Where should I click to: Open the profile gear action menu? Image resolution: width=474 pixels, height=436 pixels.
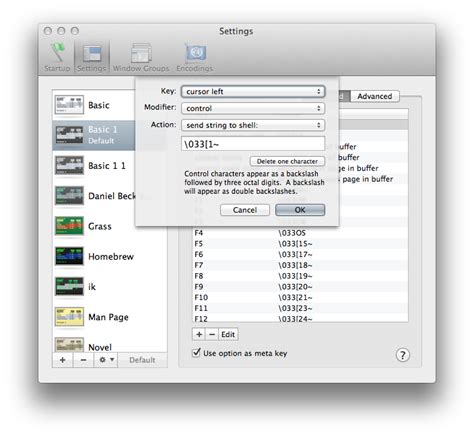tap(106, 360)
